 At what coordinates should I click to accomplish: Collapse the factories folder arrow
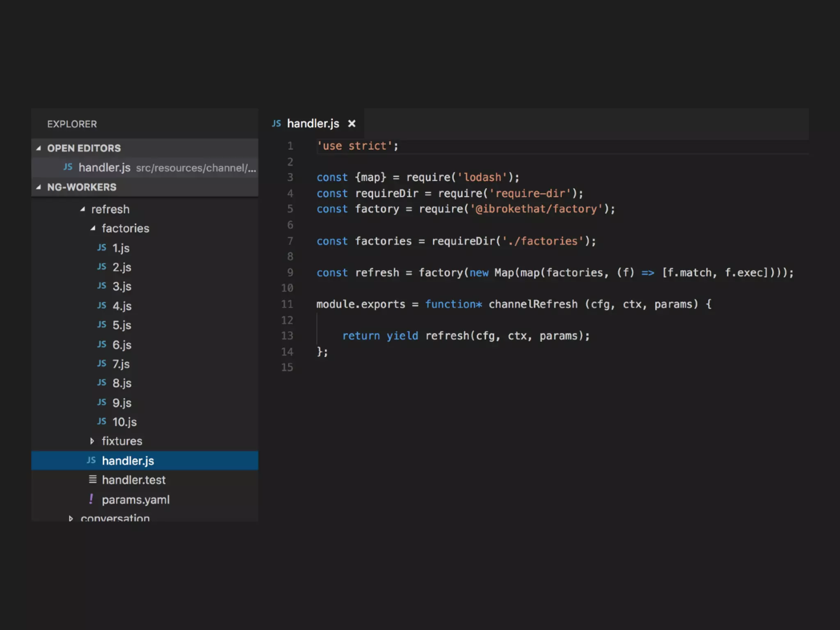click(x=93, y=228)
